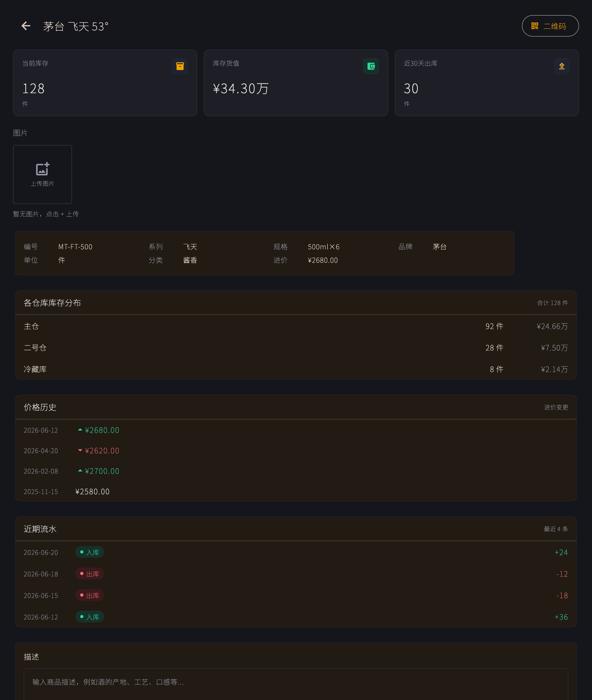Click the brand value 茅台
The image size is (592, 700).
[439, 247]
